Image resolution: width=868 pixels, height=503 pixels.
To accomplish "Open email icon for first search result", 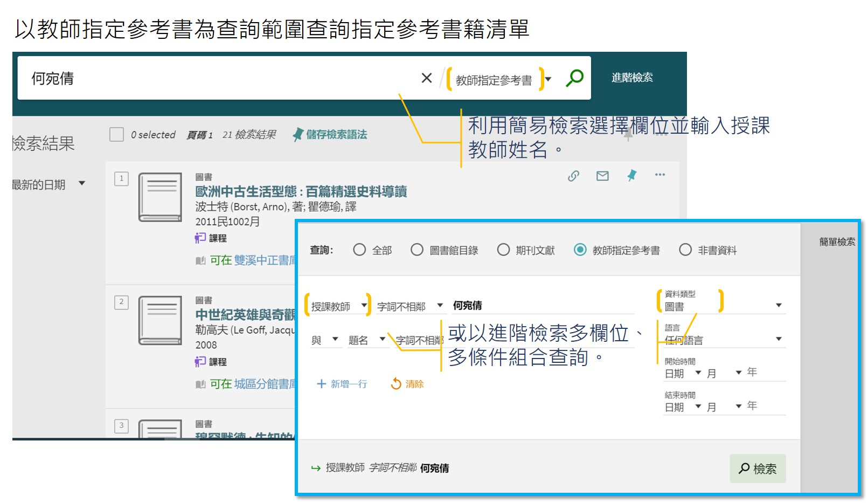I will click(602, 175).
